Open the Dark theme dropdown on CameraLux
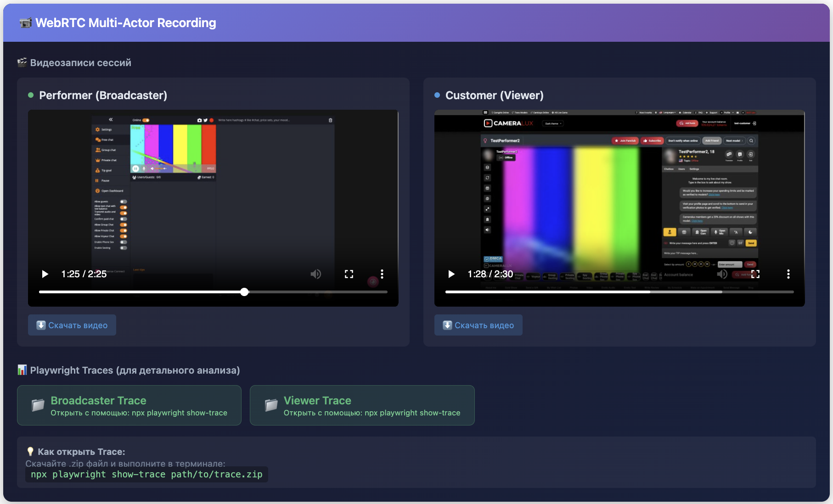Viewport: 833px width, 504px height. (x=553, y=123)
